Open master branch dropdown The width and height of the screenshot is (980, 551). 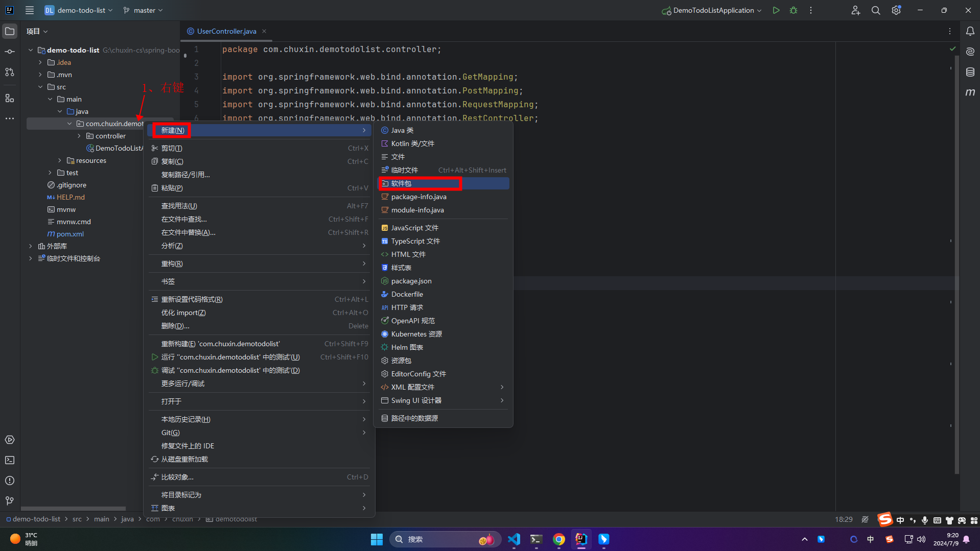point(143,10)
